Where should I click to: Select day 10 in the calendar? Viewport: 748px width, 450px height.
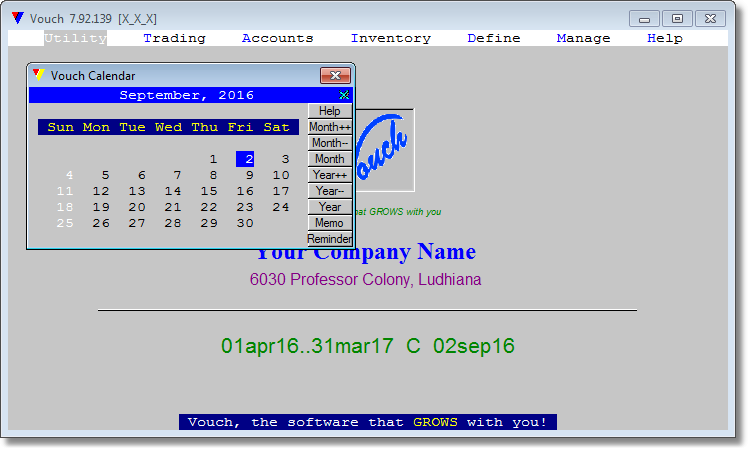click(281, 175)
